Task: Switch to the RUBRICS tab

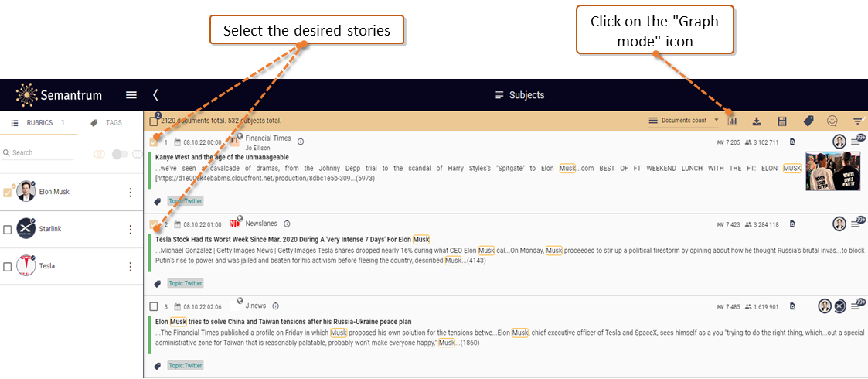Action: click(38, 123)
